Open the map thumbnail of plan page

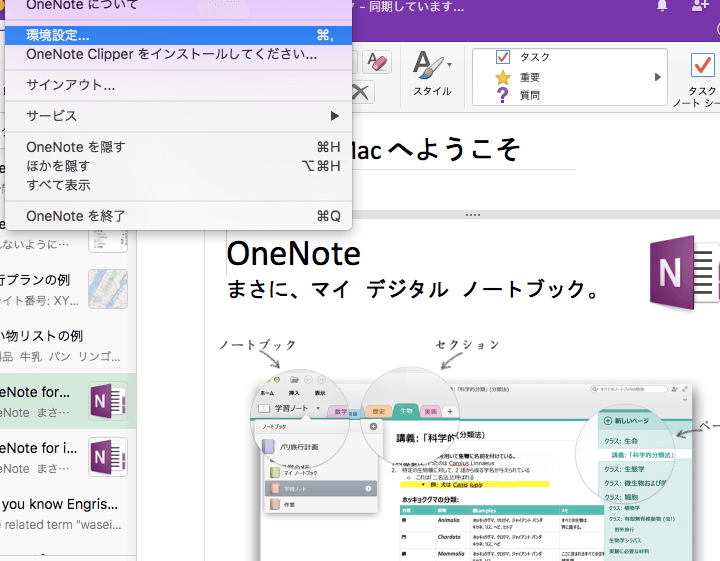pyautogui.click(x=108, y=289)
